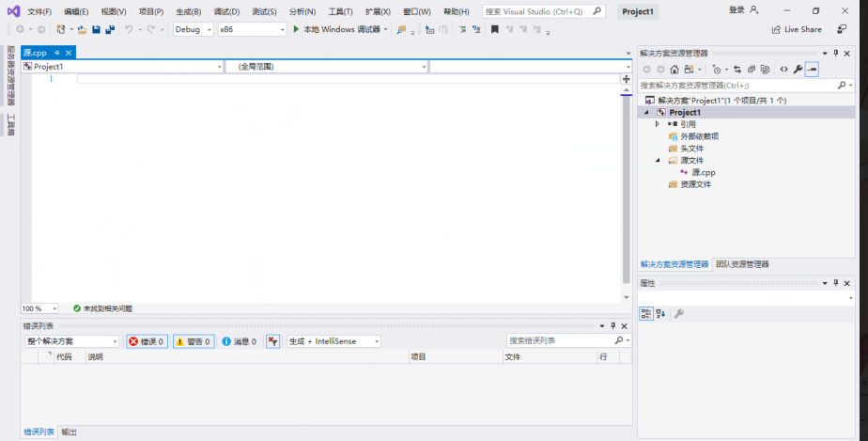Toggle auto-hide pin on Error List panel

point(612,325)
